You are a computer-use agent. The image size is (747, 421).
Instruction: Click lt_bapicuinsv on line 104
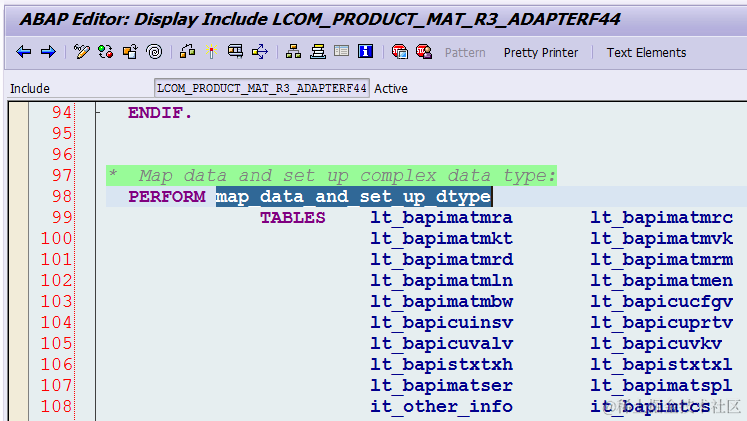tap(442, 322)
